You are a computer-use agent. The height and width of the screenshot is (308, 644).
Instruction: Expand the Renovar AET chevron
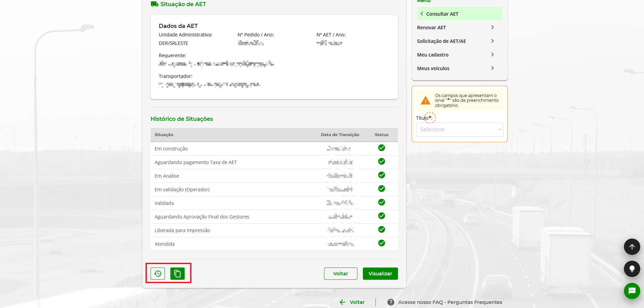click(492, 27)
